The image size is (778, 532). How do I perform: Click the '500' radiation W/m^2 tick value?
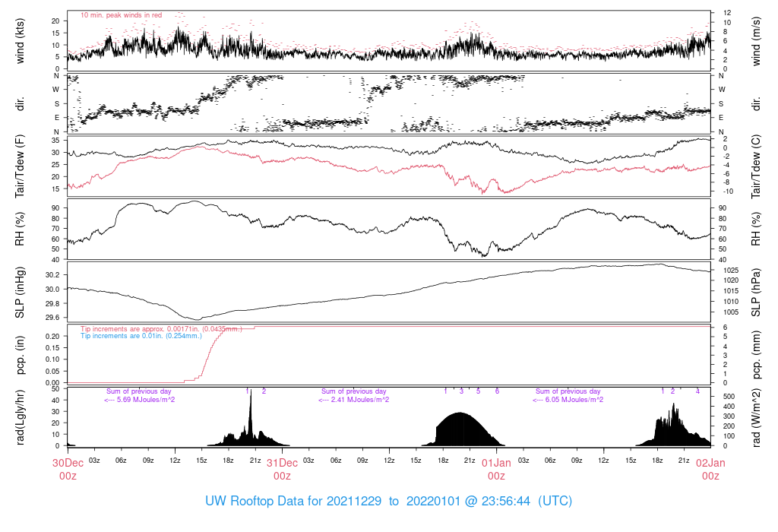click(x=729, y=397)
